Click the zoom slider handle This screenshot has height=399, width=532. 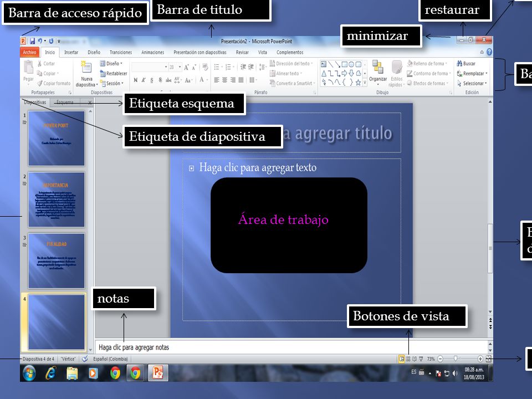click(x=456, y=359)
